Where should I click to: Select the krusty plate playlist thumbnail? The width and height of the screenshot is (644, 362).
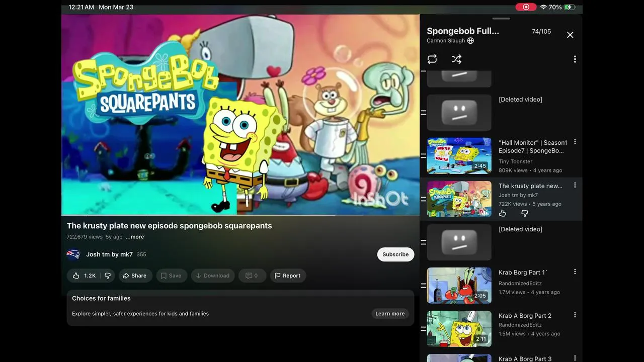[x=459, y=199]
